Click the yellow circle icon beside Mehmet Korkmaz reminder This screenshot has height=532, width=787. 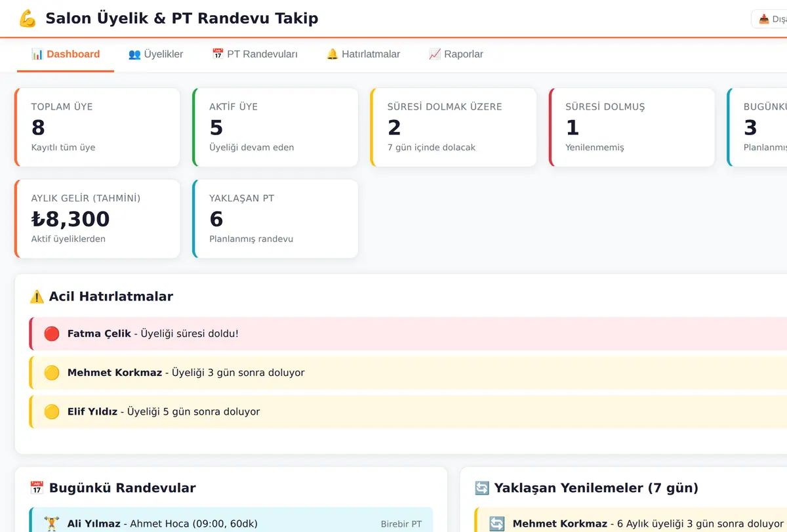tap(52, 373)
